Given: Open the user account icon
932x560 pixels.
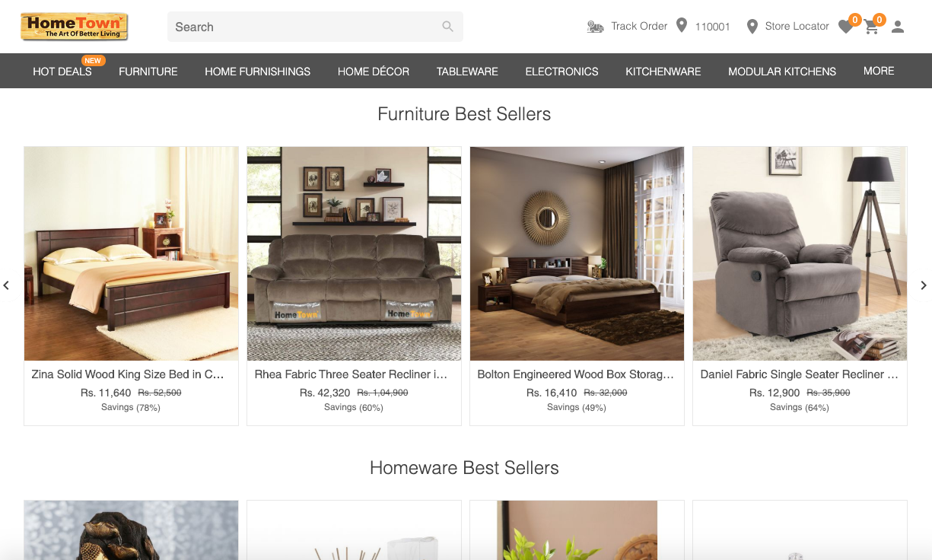Looking at the screenshot, I should [x=898, y=27].
